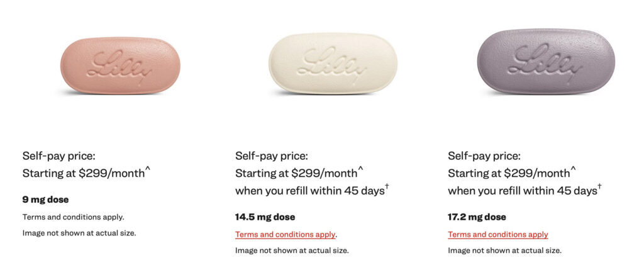Click "Self-pay price:" label under the purple pill
Image resolution: width=644 pixels, height=277 pixels.
pos(484,155)
